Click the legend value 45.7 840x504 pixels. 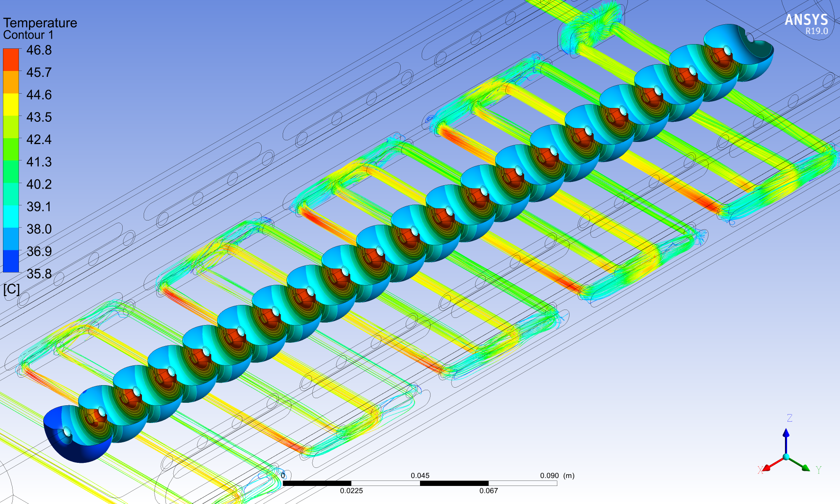(x=39, y=72)
